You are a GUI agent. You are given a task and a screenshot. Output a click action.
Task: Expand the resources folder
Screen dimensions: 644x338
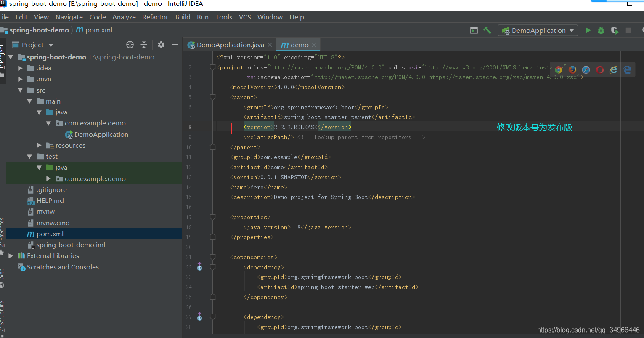(x=39, y=145)
